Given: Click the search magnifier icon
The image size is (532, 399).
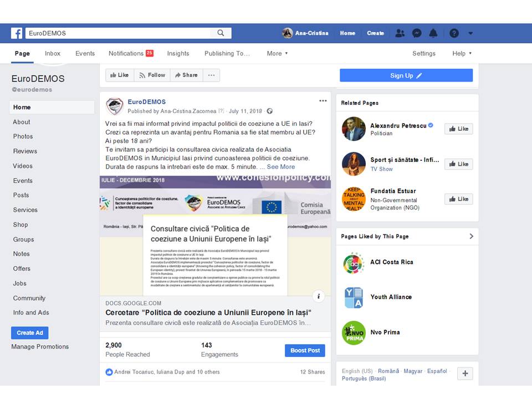Looking at the screenshot, I should [x=221, y=33].
